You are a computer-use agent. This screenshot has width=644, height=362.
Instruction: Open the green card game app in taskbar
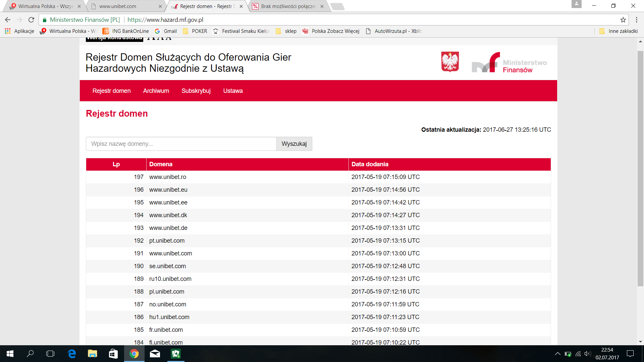(x=176, y=354)
